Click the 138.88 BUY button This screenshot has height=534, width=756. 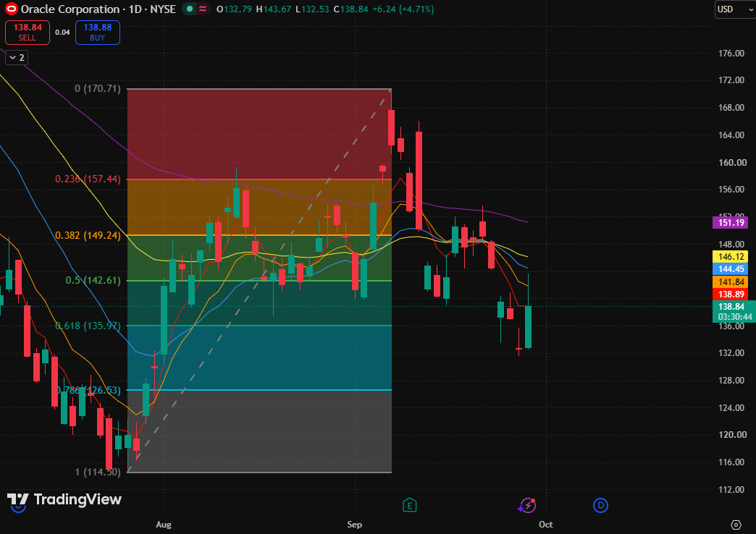97,33
